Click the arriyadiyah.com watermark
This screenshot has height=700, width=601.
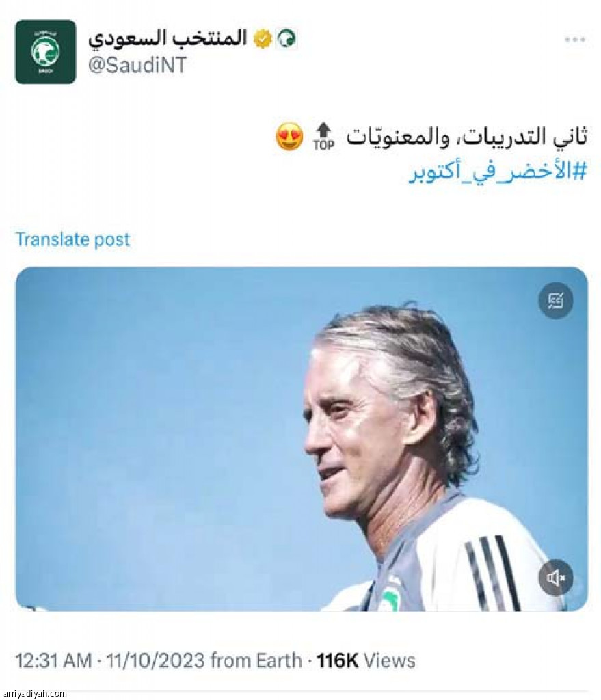point(34,693)
